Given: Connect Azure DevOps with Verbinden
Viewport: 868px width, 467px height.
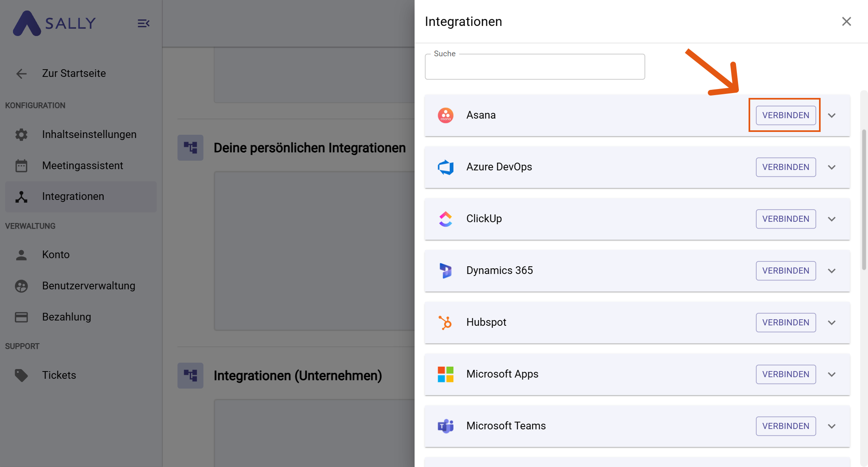Looking at the screenshot, I should coord(786,167).
